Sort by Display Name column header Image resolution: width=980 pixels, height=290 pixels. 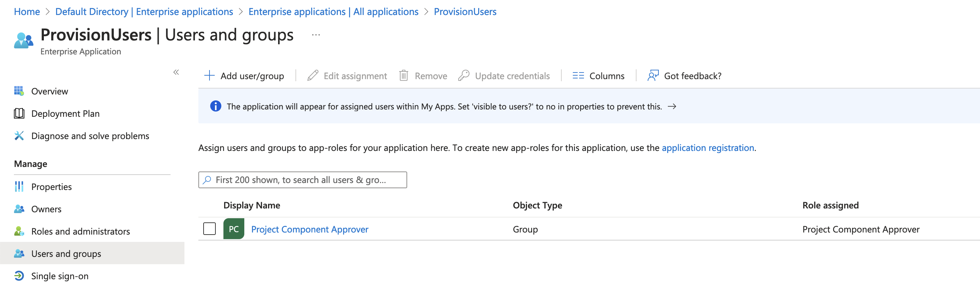[x=252, y=205]
